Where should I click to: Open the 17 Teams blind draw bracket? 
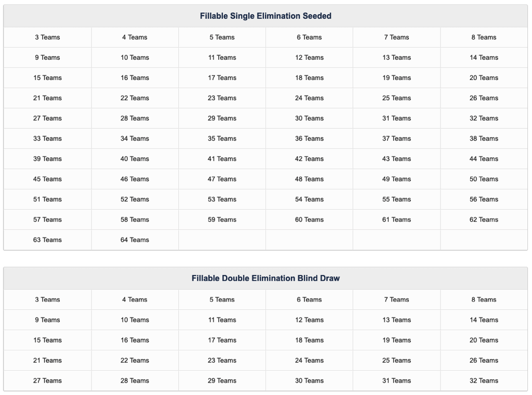pos(222,340)
